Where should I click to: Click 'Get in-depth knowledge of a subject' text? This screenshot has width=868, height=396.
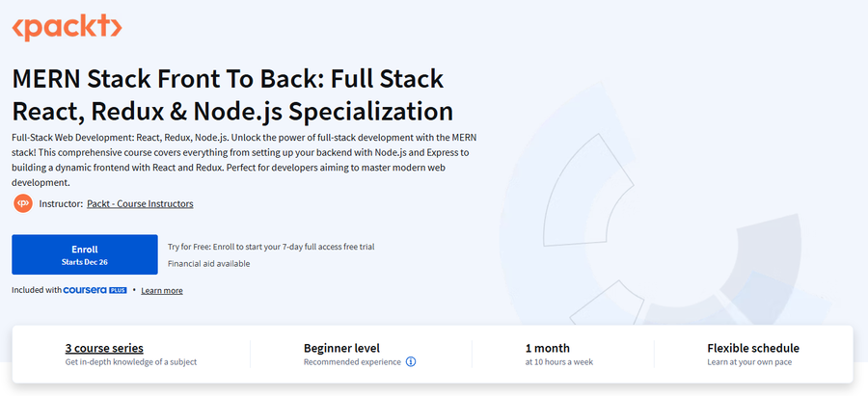tap(131, 362)
